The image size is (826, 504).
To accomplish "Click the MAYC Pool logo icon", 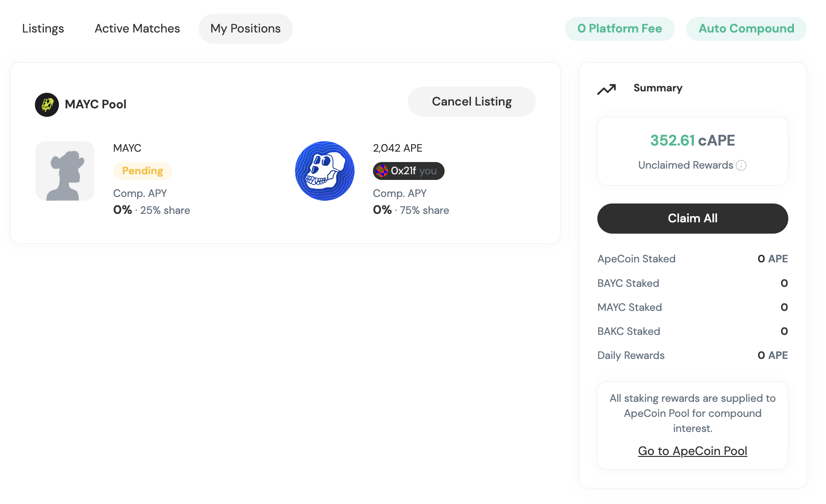I will pos(47,105).
